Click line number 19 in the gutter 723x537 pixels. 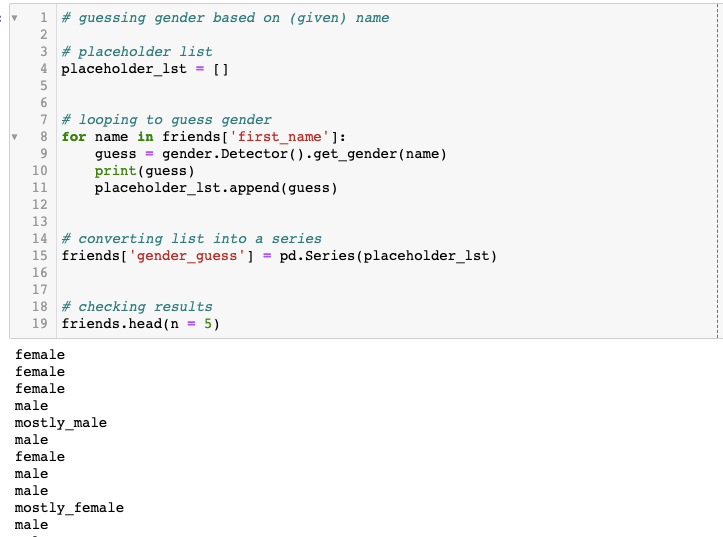[40, 324]
